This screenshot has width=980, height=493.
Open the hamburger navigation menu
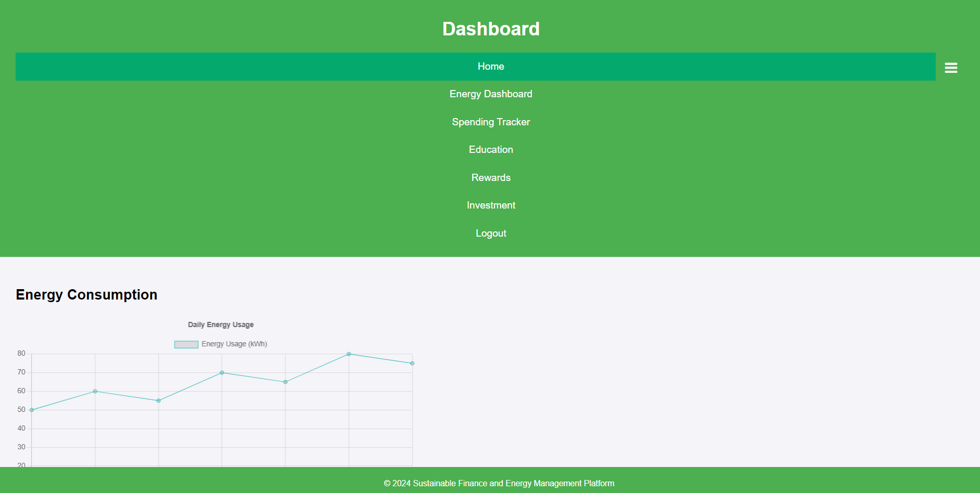pyautogui.click(x=951, y=67)
